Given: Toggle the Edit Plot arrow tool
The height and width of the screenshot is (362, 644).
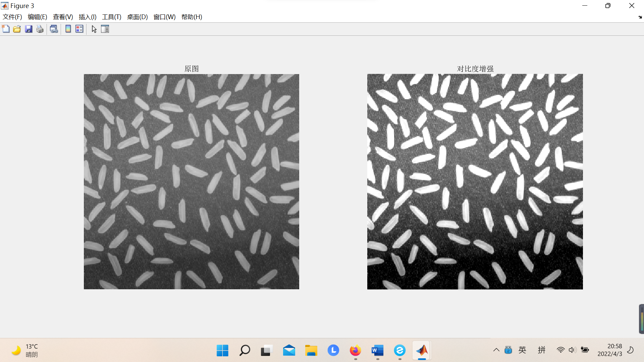Looking at the screenshot, I should (94, 29).
